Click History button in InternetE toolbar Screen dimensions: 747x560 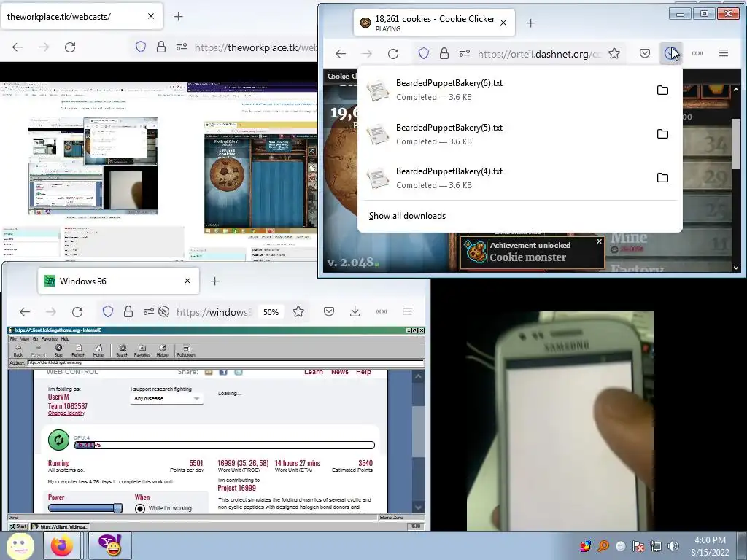coord(163,351)
